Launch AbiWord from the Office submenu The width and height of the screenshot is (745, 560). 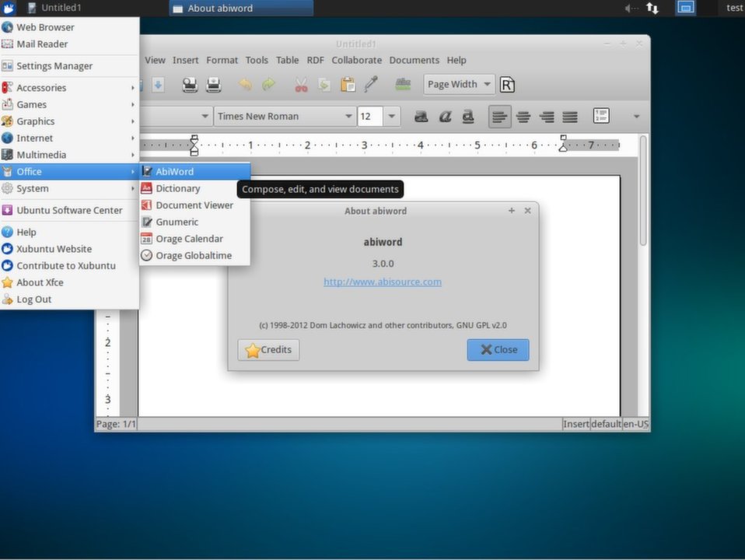coord(194,172)
